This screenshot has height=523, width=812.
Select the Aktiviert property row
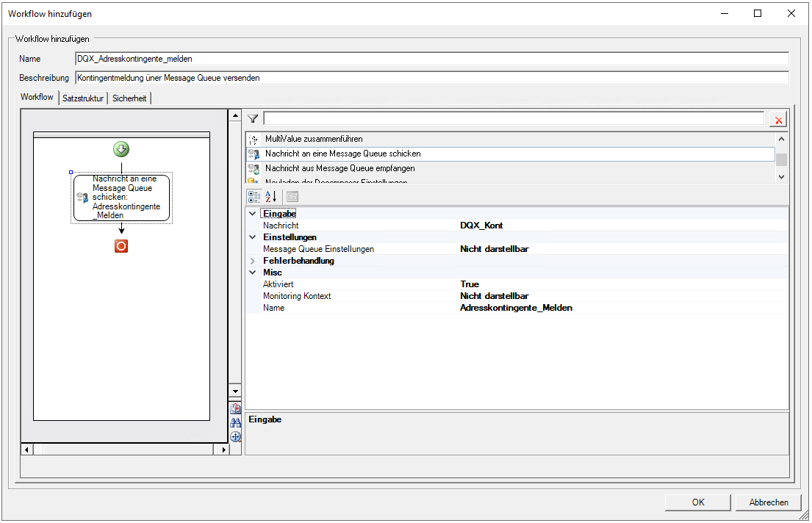(517, 284)
